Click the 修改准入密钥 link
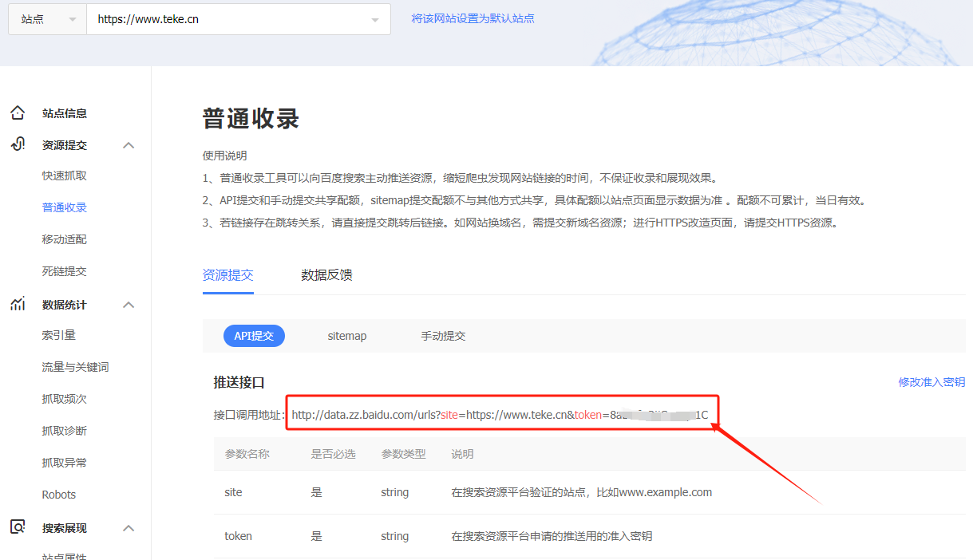 931,382
